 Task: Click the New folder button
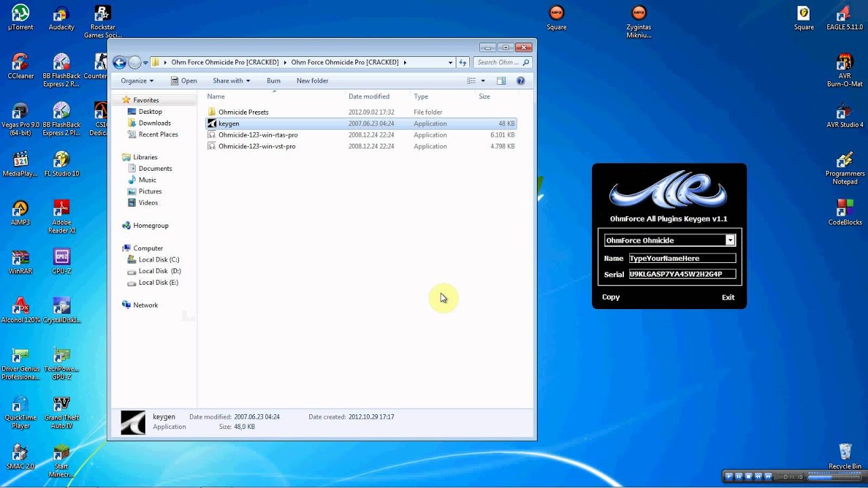point(312,81)
